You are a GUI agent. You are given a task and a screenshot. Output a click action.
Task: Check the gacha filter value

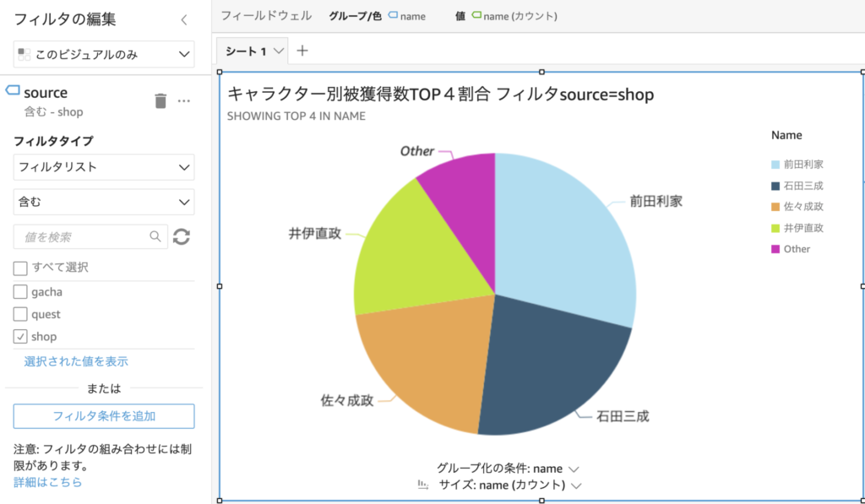[x=20, y=292]
